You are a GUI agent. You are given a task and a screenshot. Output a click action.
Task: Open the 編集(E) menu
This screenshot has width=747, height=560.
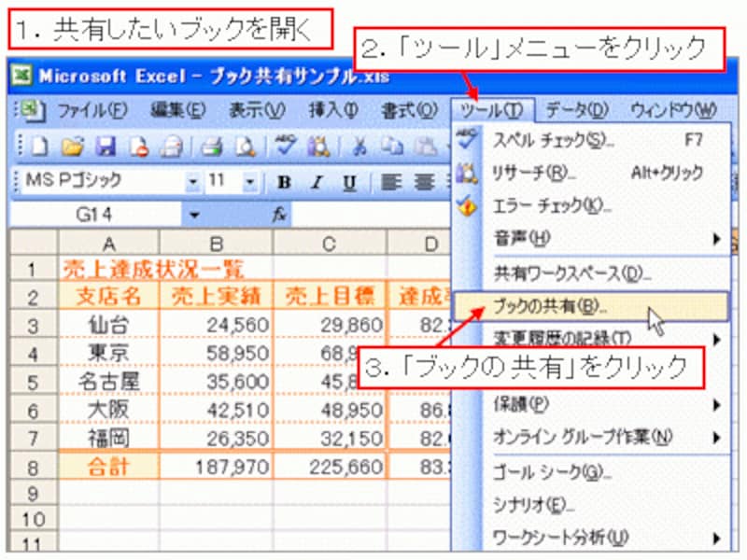pyautogui.click(x=177, y=111)
